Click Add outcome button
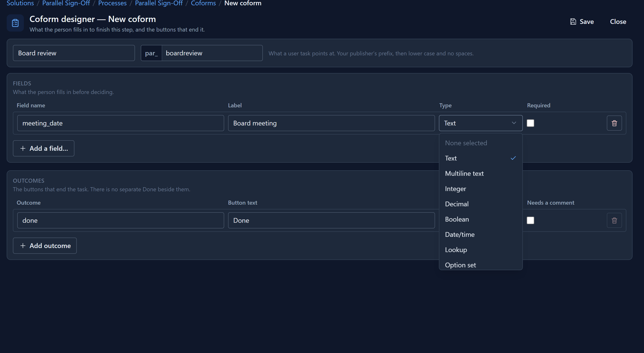The height and width of the screenshot is (353, 644). point(45,246)
